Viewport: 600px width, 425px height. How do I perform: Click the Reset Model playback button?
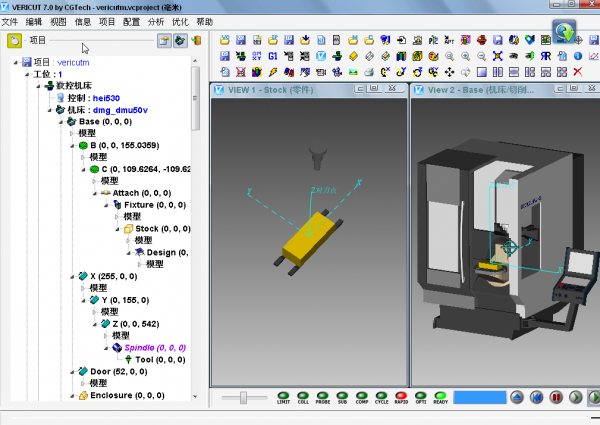click(x=516, y=397)
